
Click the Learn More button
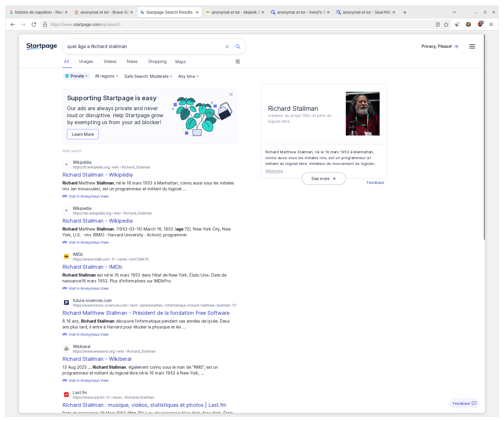tap(83, 134)
